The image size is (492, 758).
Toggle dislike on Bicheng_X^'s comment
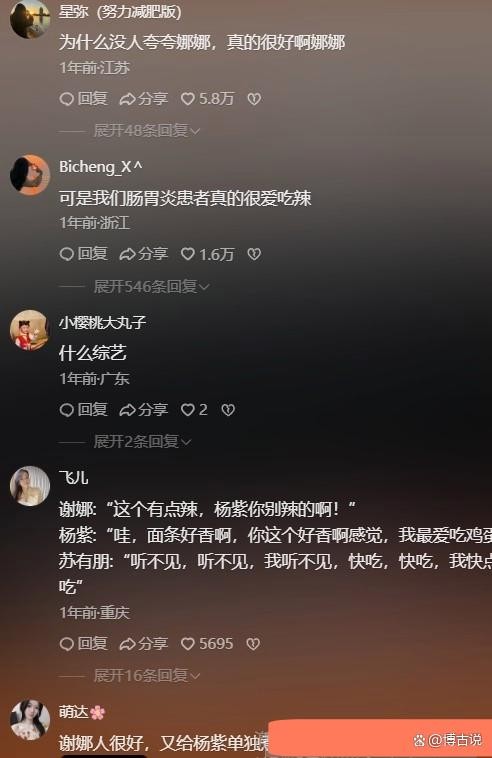pos(254,254)
